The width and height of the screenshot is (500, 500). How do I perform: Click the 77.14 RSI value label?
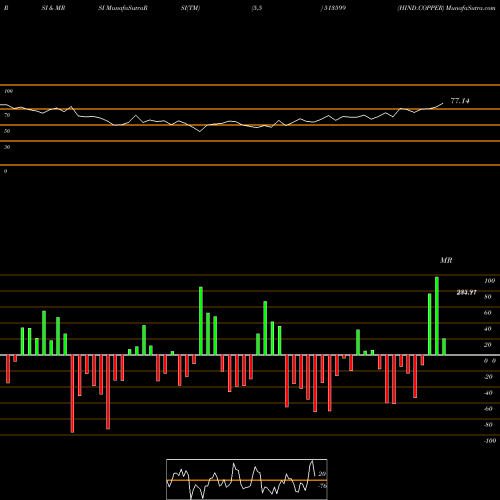(x=460, y=101)
